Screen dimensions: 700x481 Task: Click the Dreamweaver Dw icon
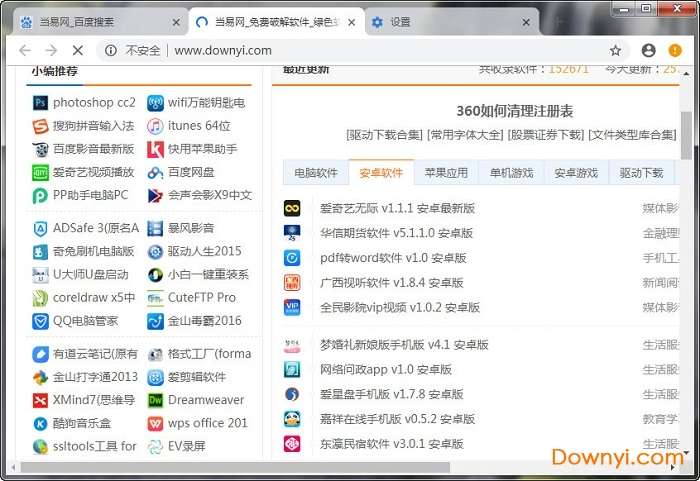(155, 401)
